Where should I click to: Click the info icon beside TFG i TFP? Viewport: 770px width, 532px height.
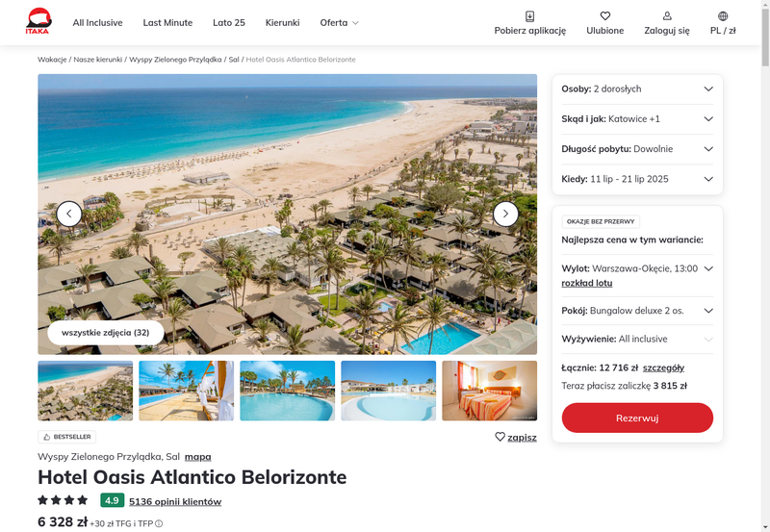(x=159, y=523)
